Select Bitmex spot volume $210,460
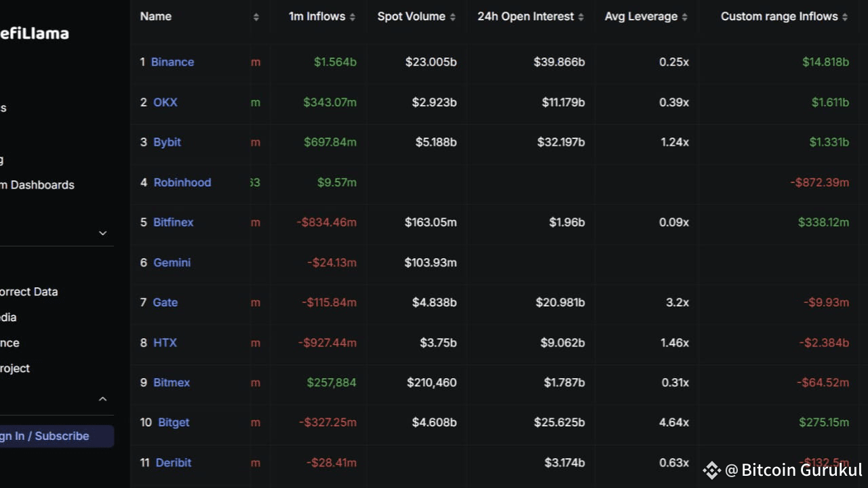The height and width of the screenshot is (488, 868). pyautogui.click(x=431, y=382)
